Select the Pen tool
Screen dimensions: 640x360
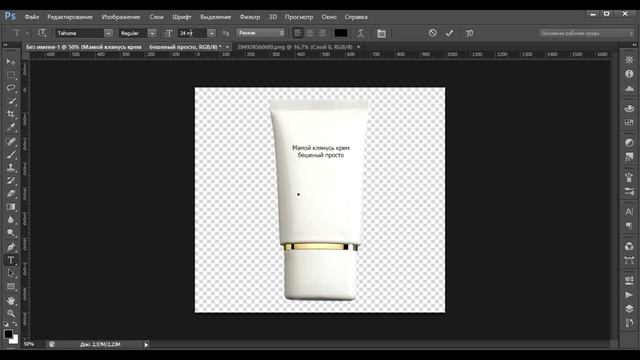point(11,247)
